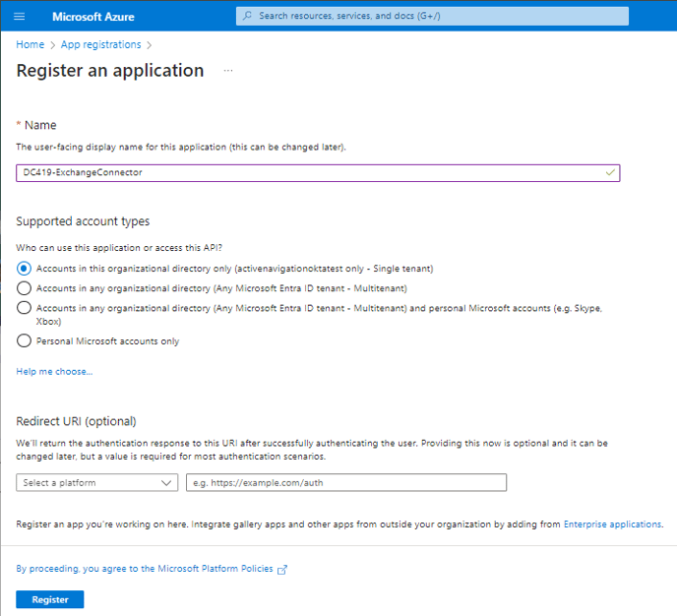Click the search magnifier icon
This screenshot has width=677, height=616.
[247, 16]
